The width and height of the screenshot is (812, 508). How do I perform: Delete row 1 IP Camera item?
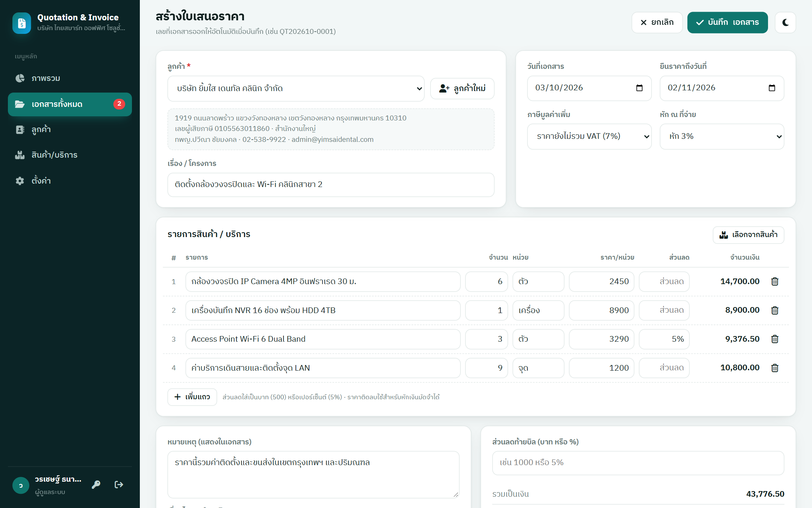[x=775, y=281]
